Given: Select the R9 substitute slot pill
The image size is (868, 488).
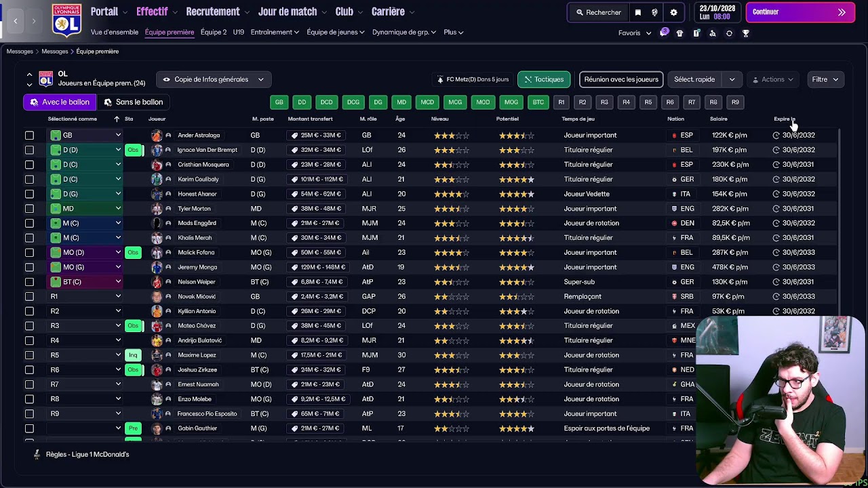Looking at the screenshot, I should (x=735, y=102).
